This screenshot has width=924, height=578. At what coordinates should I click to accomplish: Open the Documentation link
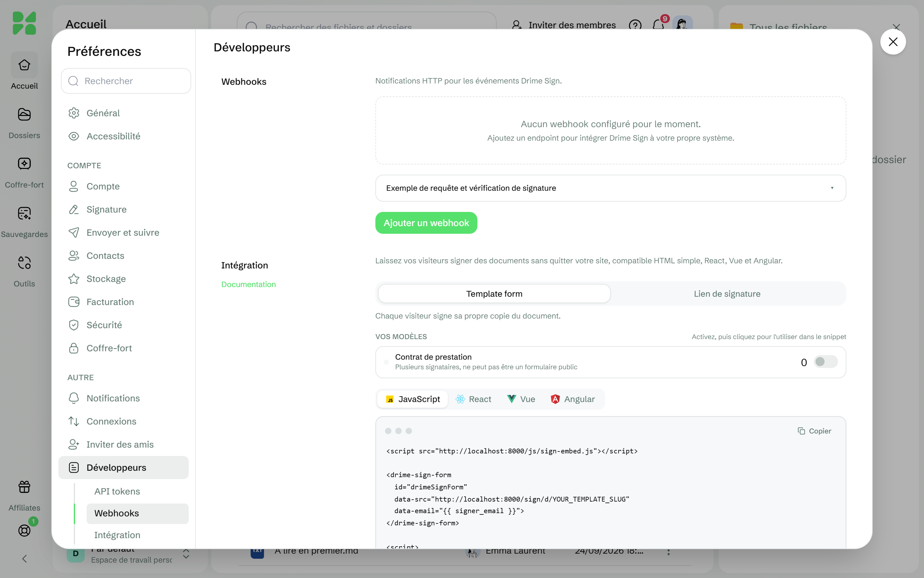[248, 285]
